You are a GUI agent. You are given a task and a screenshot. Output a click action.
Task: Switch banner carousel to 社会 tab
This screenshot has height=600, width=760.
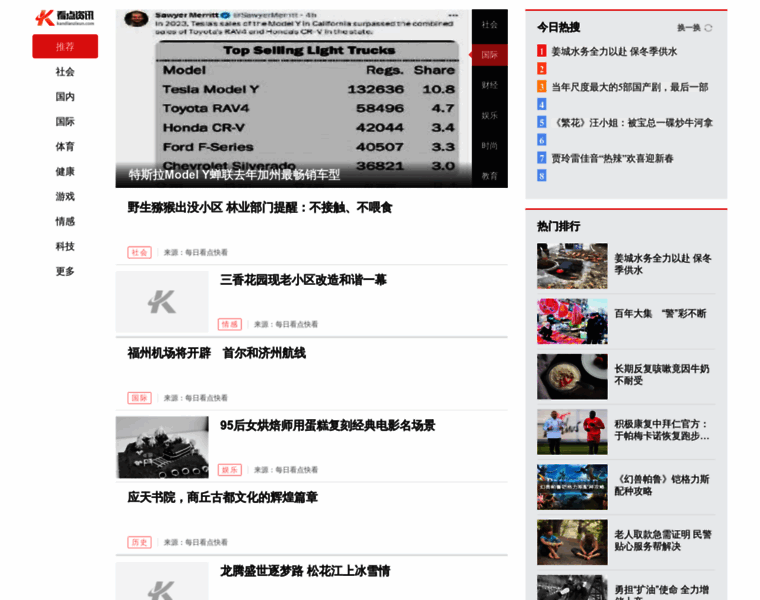[x=490, y=25]
